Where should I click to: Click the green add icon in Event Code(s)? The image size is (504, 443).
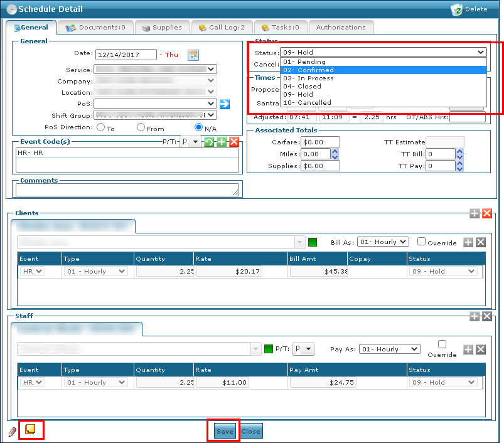pos(222,142)
